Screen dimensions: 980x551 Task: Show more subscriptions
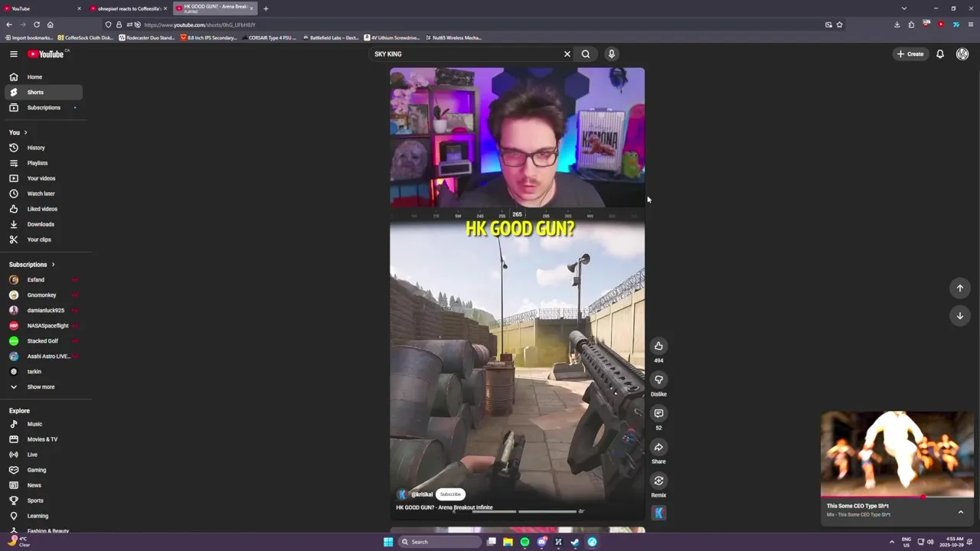point(43,386)
